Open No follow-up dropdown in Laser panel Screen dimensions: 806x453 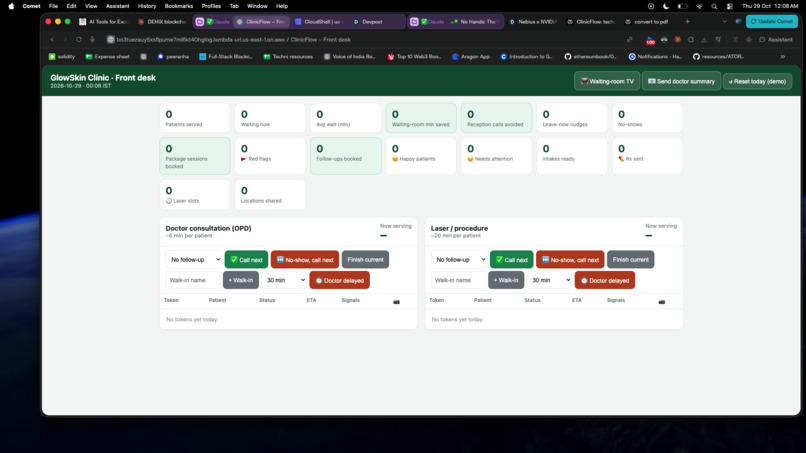pos(459,260)
